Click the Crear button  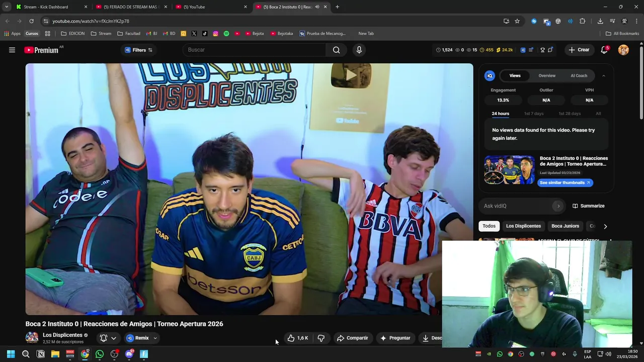pyautogui.click(x=579, y=50)
